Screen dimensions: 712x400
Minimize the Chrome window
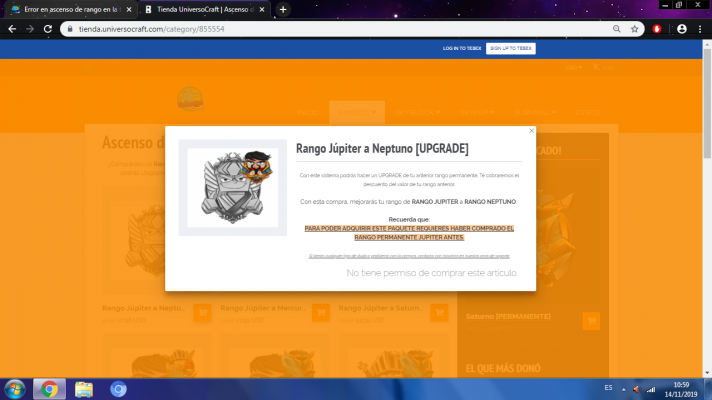coord(665,5)
